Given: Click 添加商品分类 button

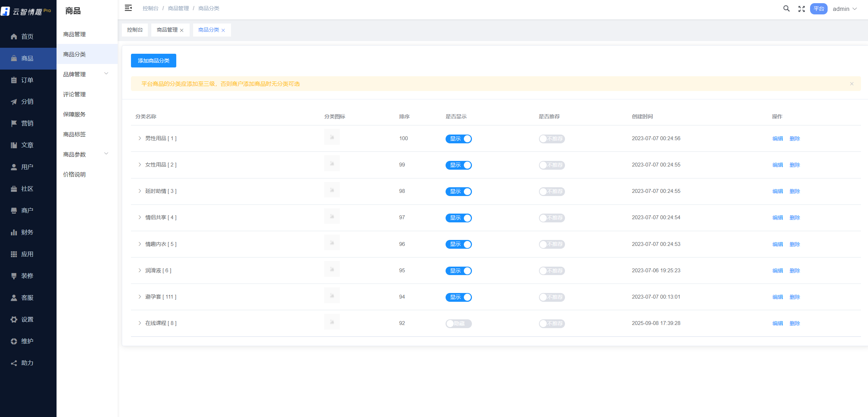Looking at the screenshot, I should coord(153,60).
